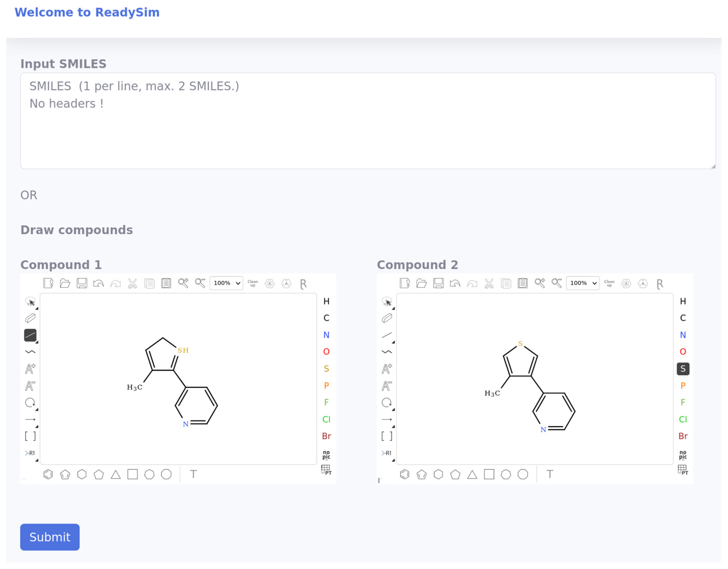Click the open folder icon in Compound 1
This screenshot has width=728, height=569.
tap(65, 283)
